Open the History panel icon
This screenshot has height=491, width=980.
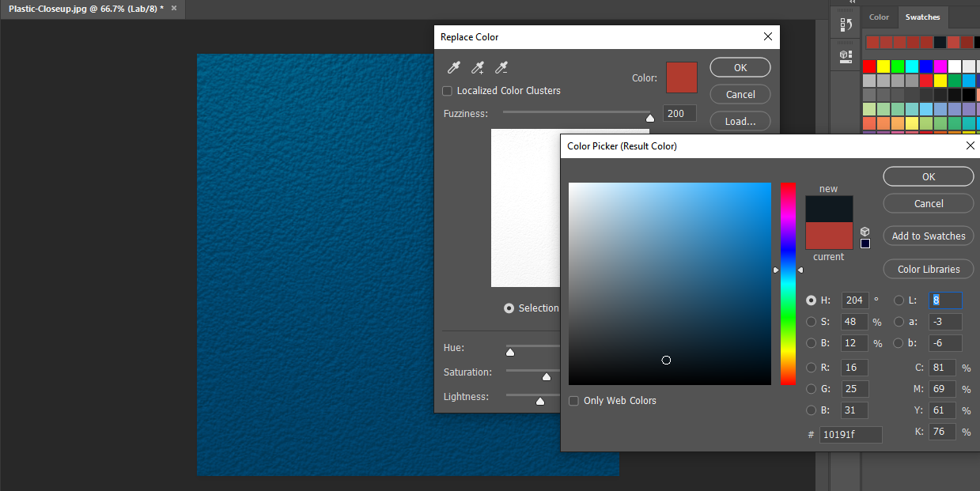coord(845,25)
